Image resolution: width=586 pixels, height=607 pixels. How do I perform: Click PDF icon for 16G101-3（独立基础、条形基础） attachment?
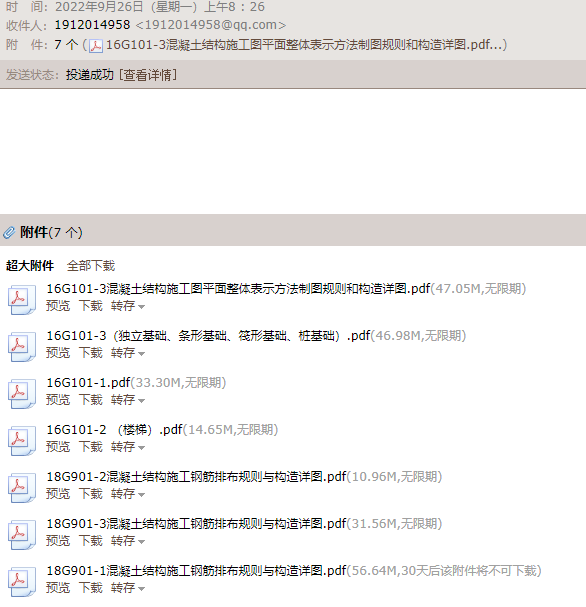click(22, 346)
